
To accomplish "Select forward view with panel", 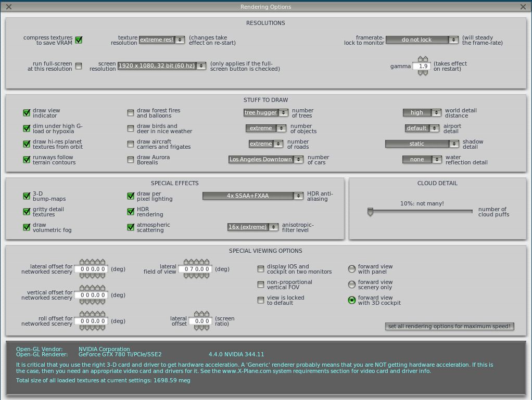I will (352, 269).
